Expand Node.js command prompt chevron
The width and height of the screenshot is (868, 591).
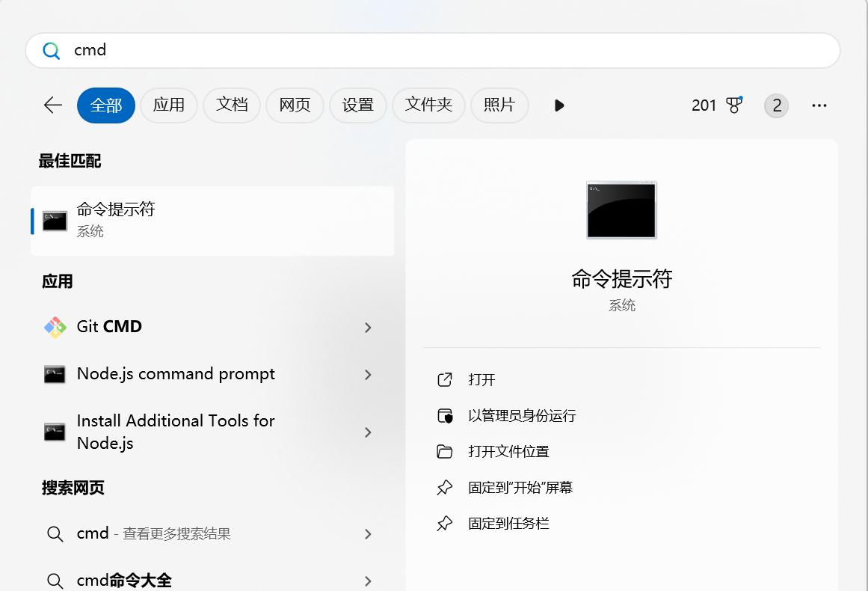click(368, 375)
